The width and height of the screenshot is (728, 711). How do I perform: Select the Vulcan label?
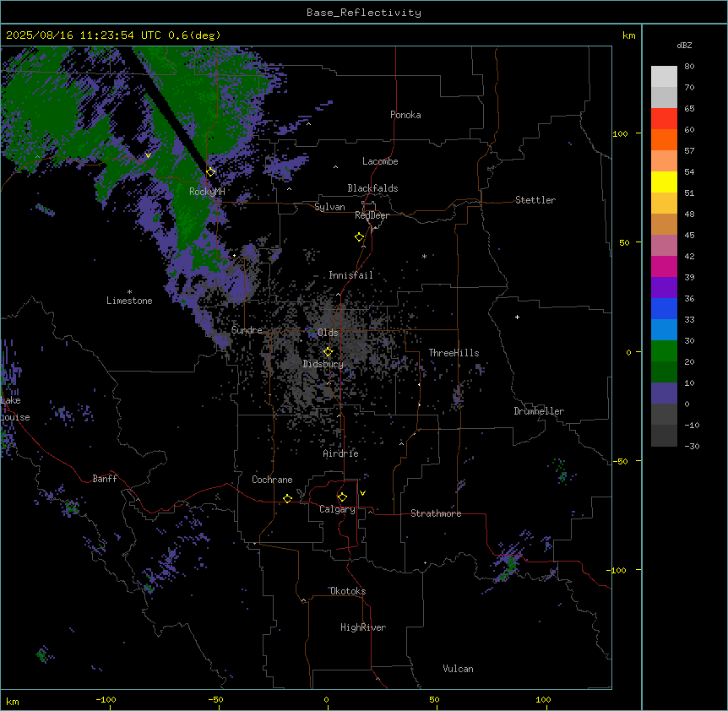click(x=458, y=669)
